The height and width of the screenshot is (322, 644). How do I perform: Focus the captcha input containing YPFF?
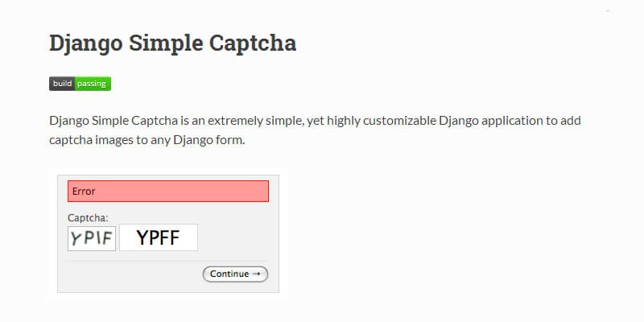[159, 237]
